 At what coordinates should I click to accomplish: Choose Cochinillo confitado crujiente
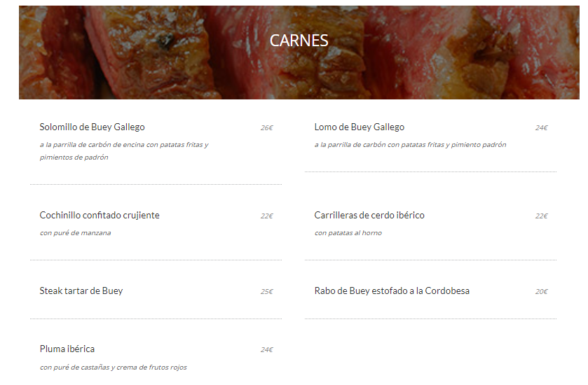click(x=100, y=216)
